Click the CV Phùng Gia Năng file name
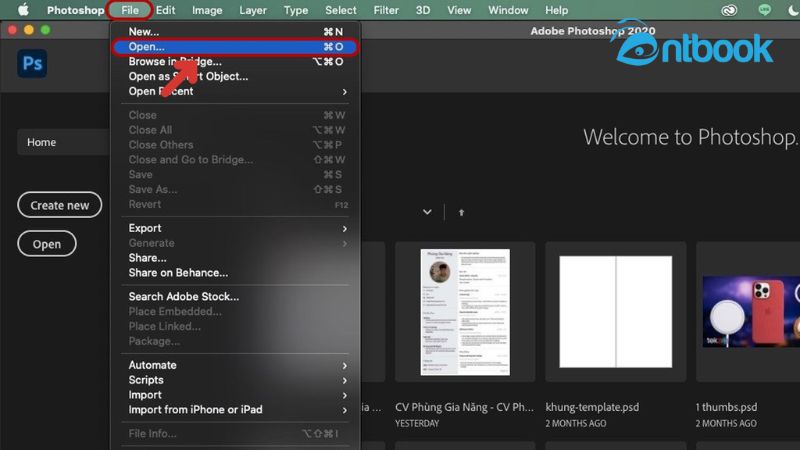This screenshot has height=450, width=800. [x=464, y=407]
